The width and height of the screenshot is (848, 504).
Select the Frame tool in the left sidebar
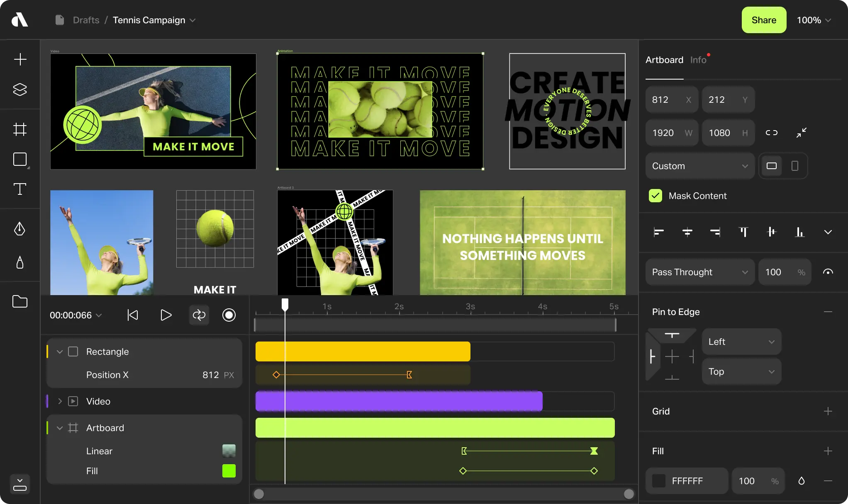[19, 129]
